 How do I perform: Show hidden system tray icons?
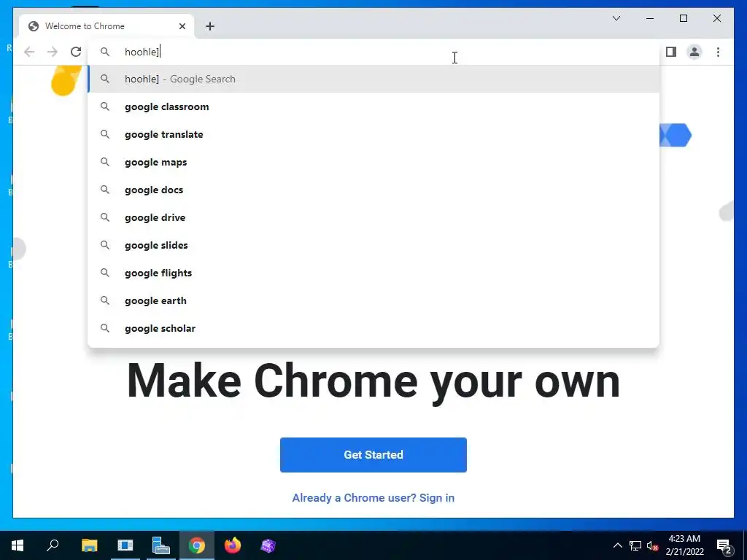point(617,545)
